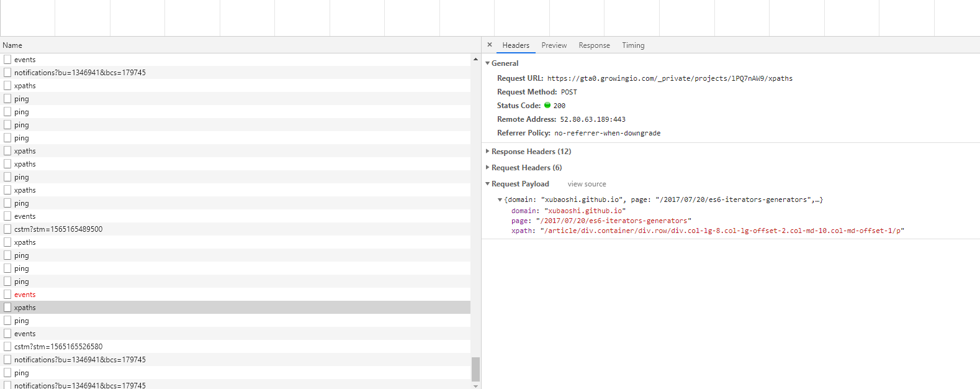Expand Response Headers (12) section
Viewport: 980px width, 389px height.
click(488, 152)
